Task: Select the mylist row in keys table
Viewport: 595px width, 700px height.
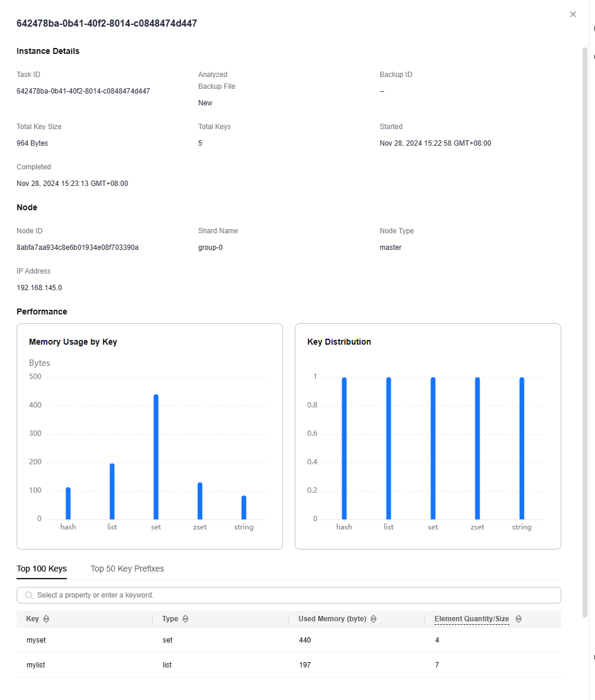Action: tap(289, 665)
